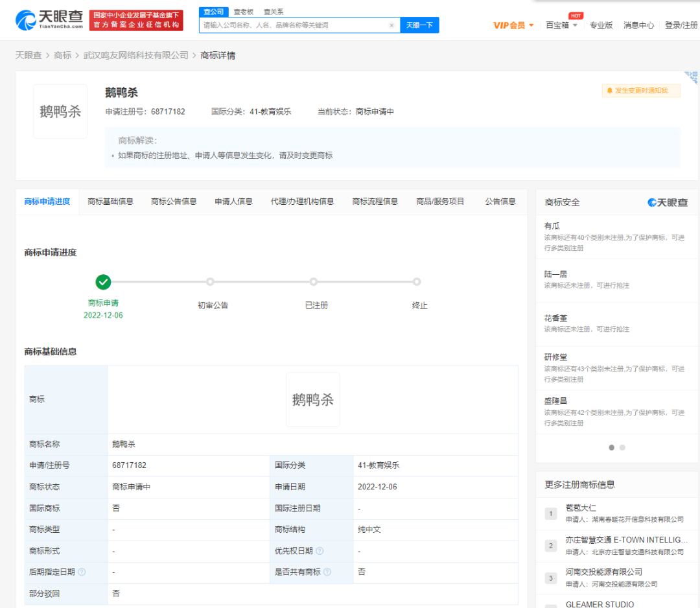Image resolution: width=700 pixels, height=608 pixels.
Task: Switch to 申请人信息 tab
Action: (234, 202)
